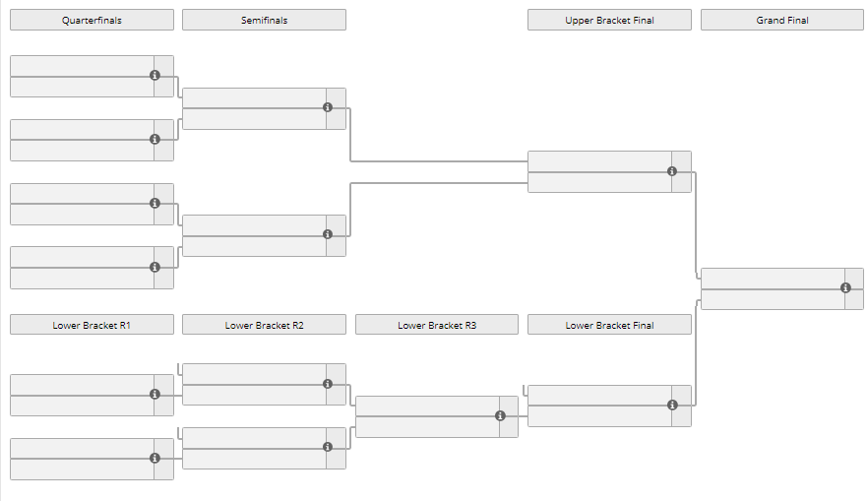Click the Lower Bracket R1 header
Screen dimensions: 868x501
coord(92,325)
